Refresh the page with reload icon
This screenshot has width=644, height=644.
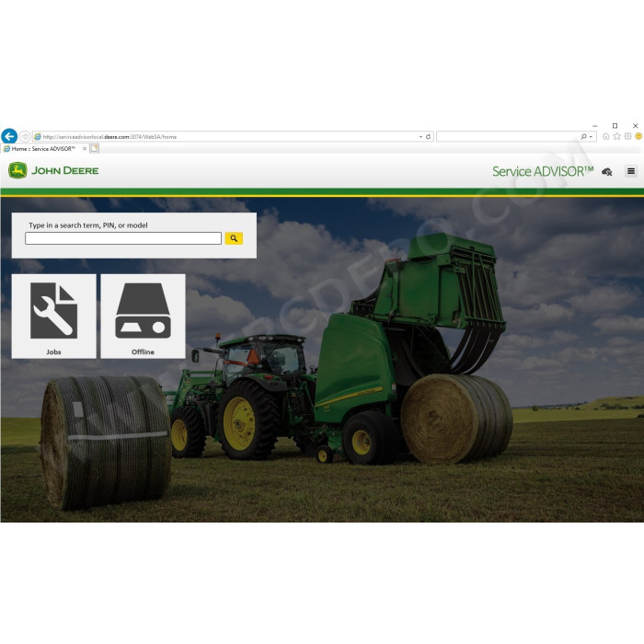(x=428, y=137)
